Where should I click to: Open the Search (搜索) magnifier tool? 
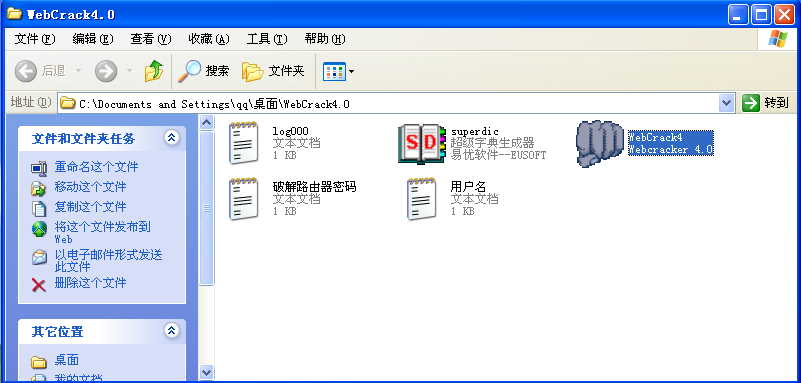[204, 71]
